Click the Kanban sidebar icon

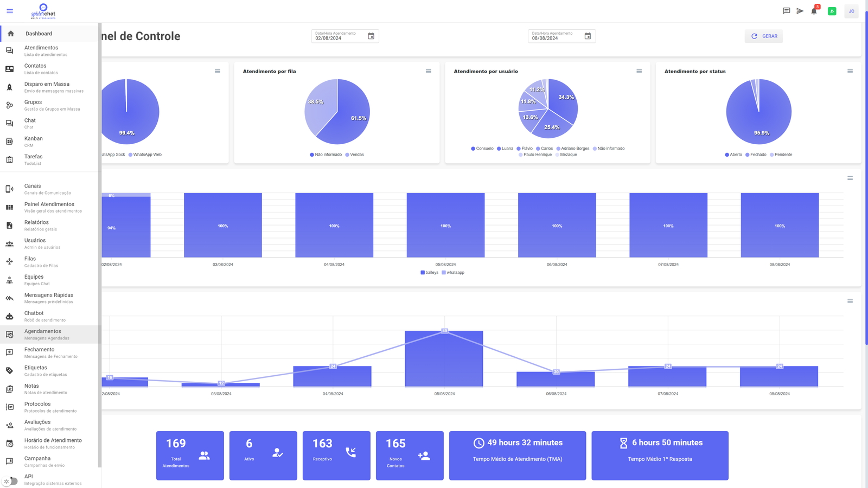pyautogui.click(x=9, y=142)
